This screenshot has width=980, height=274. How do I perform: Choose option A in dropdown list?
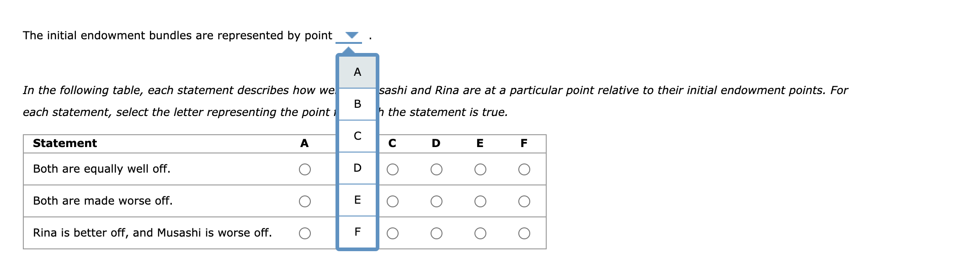coord(357,72)
